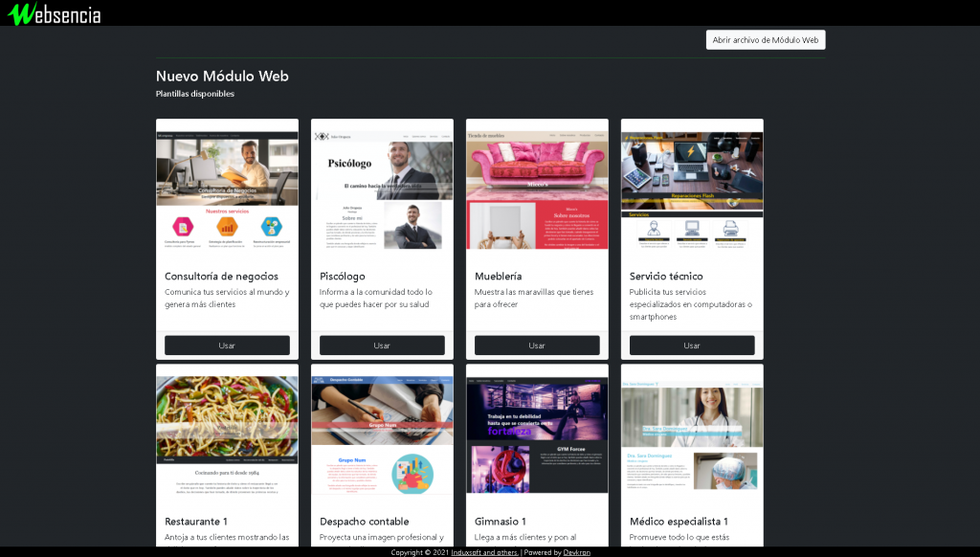Click the 'Plantillas disponibles' subtitle
Screen dimensions: 980x557
pyautogui.click(x=195, y=94)
